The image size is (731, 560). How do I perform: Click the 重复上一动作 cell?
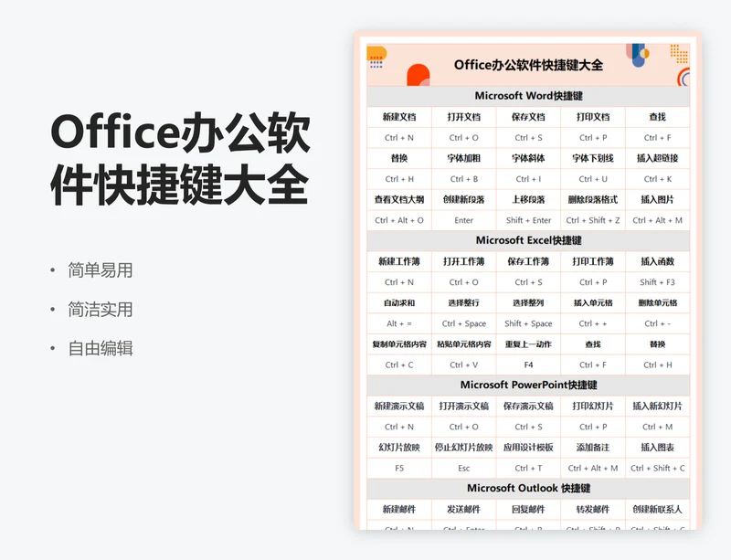click(x=528, y=344)
